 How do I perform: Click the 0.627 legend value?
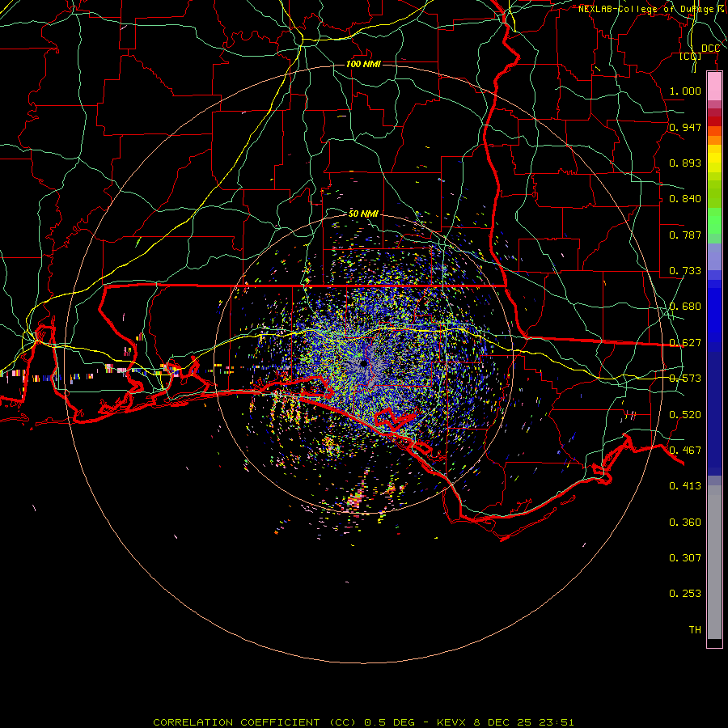point(685,343)
